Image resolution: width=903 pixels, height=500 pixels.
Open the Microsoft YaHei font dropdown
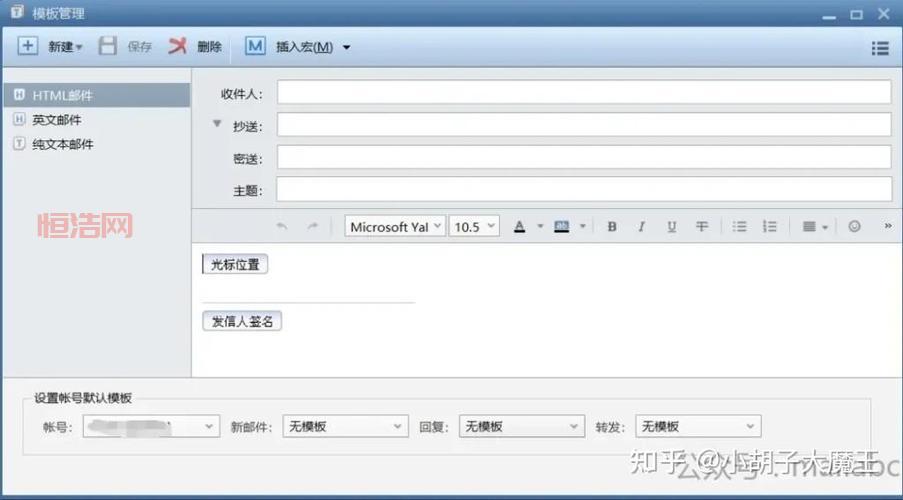tap(395, 227)
